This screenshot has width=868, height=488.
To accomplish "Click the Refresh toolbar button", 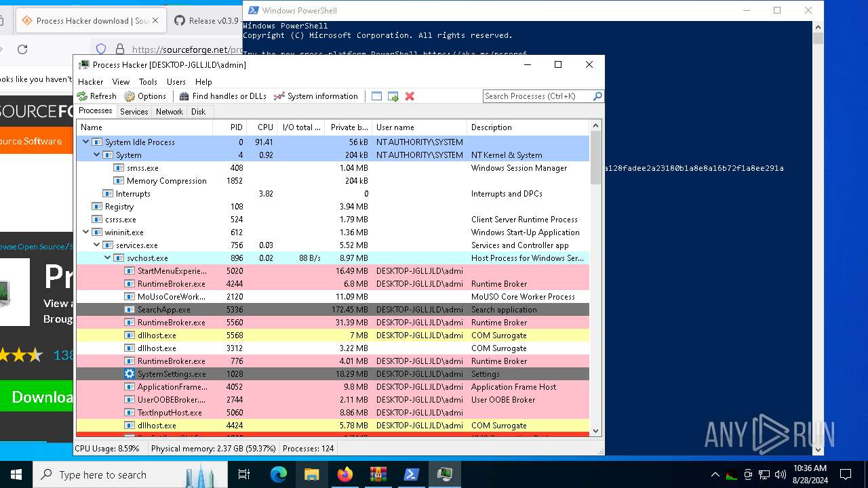I will 97,96.
